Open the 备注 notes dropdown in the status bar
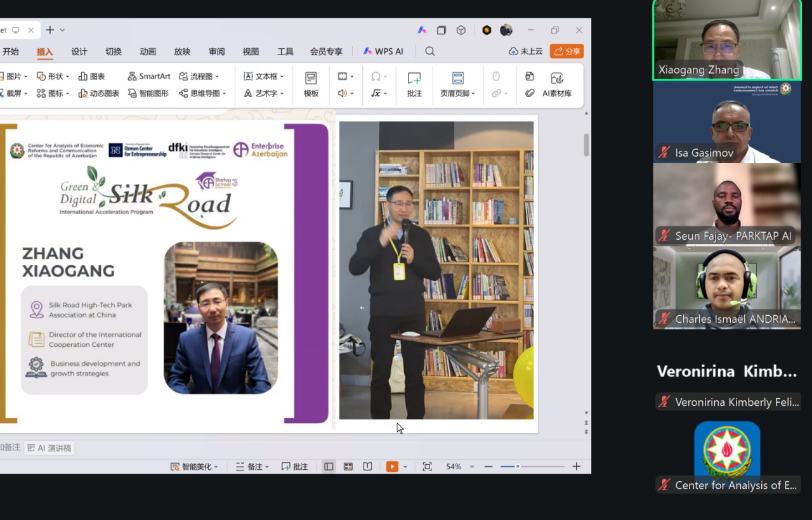Image resolution: width=812 pixels, height=520 pixels. click(252, 466)
